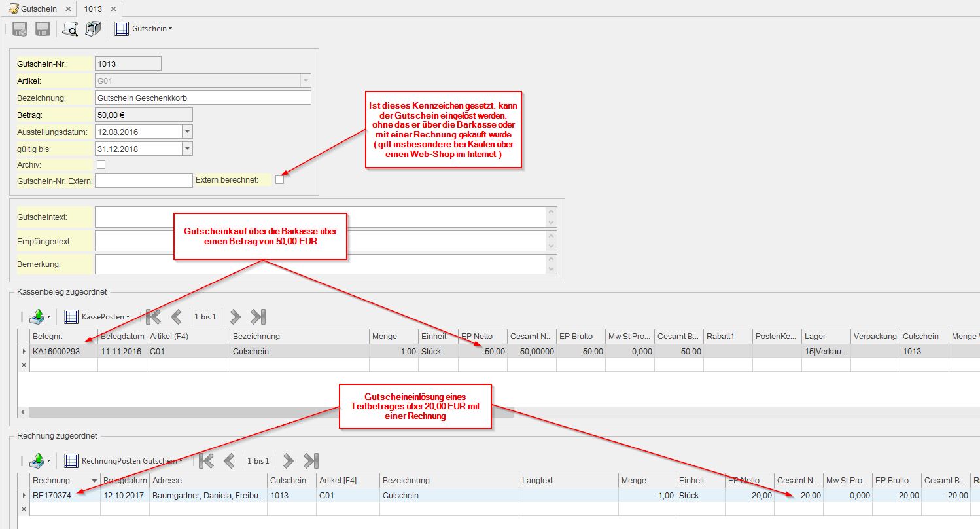Go to first record in the Rechnung section
Screen dimensions: 980x529
(207, 461)
